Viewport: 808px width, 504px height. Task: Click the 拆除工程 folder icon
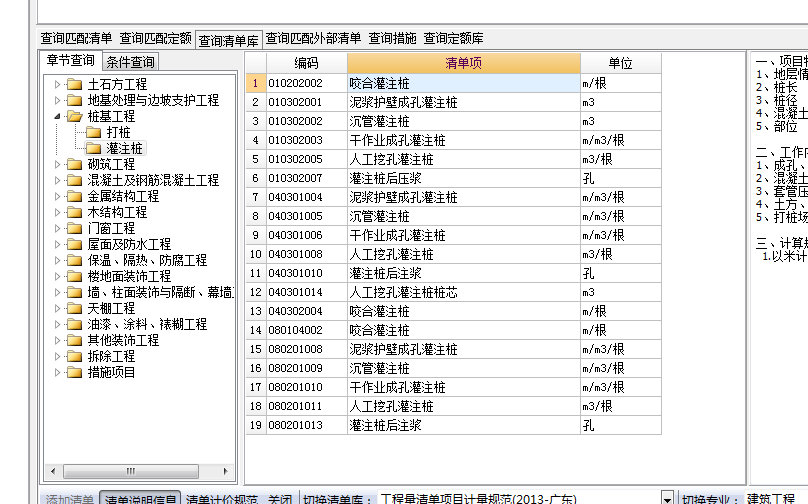(74, 356)
